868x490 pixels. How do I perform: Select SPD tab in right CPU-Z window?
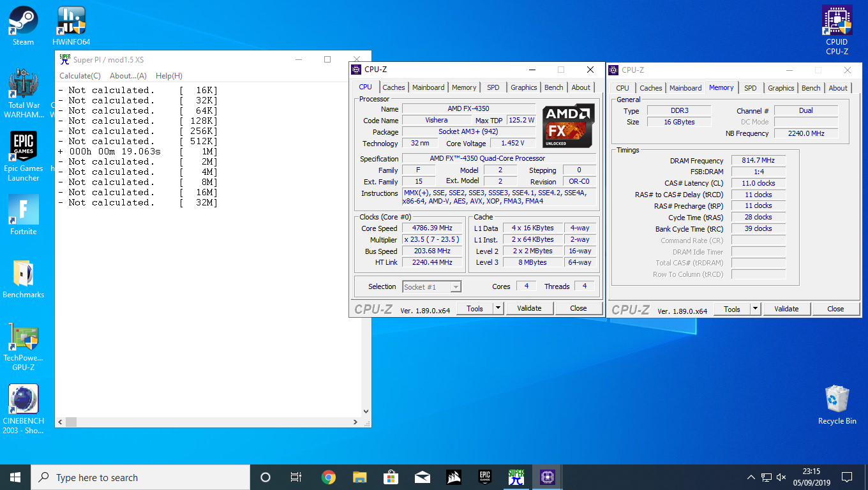(751, 88)
